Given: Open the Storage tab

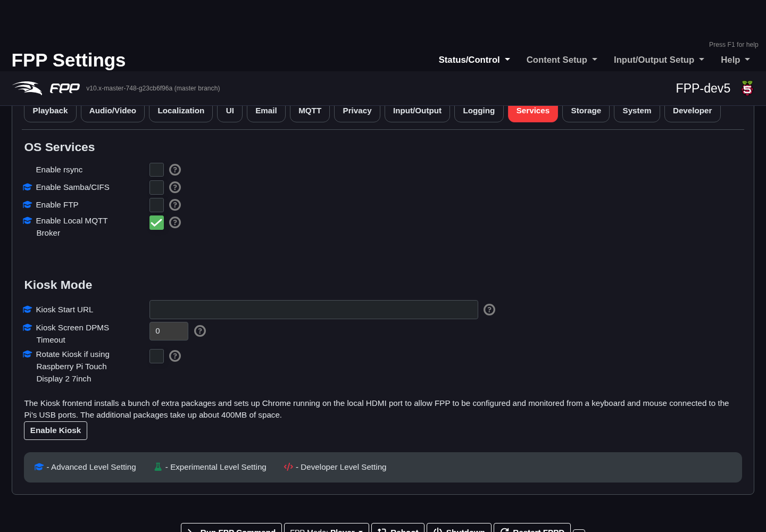Looking at the screenshot, I should pyautogui.click(x=586, y=113).
